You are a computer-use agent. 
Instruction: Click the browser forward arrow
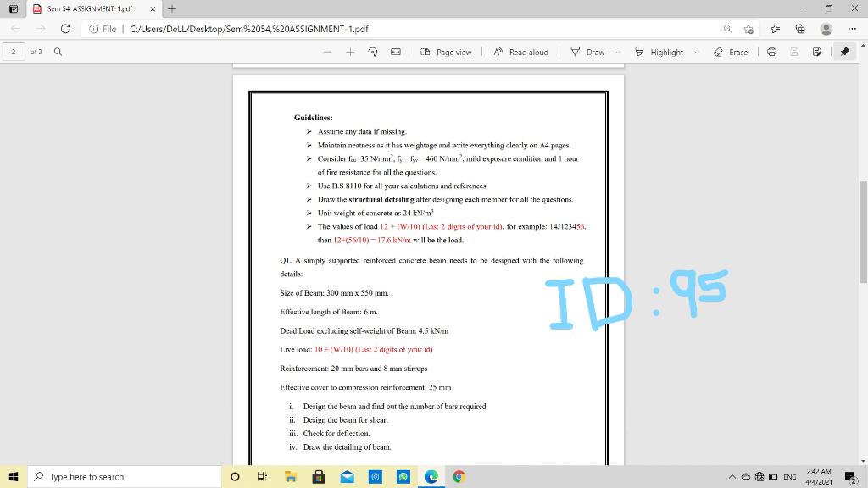coord(41,29)
